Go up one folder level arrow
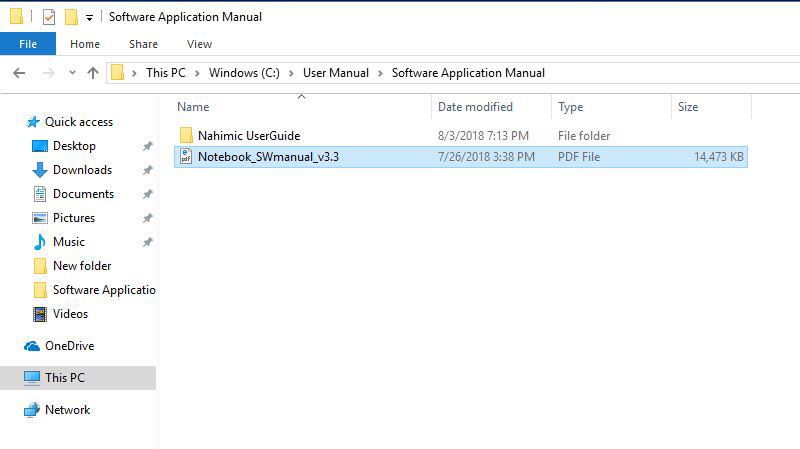 93,73
